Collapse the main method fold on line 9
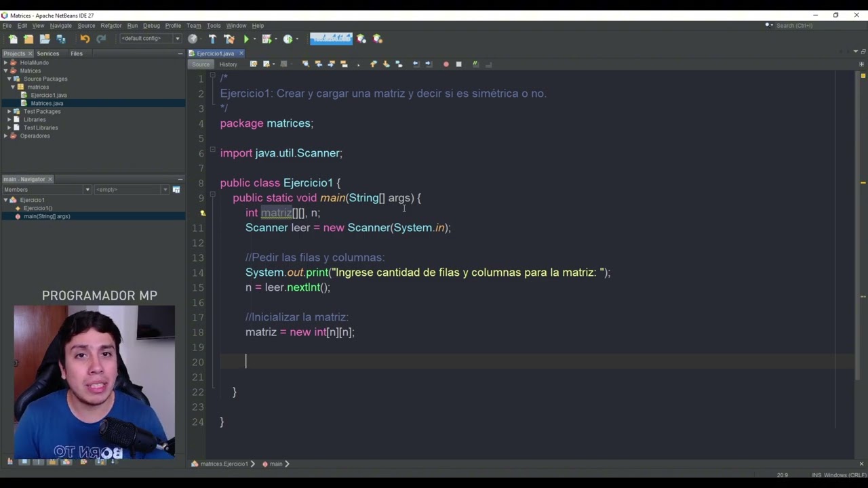868x488 pixels. point(212,195)
